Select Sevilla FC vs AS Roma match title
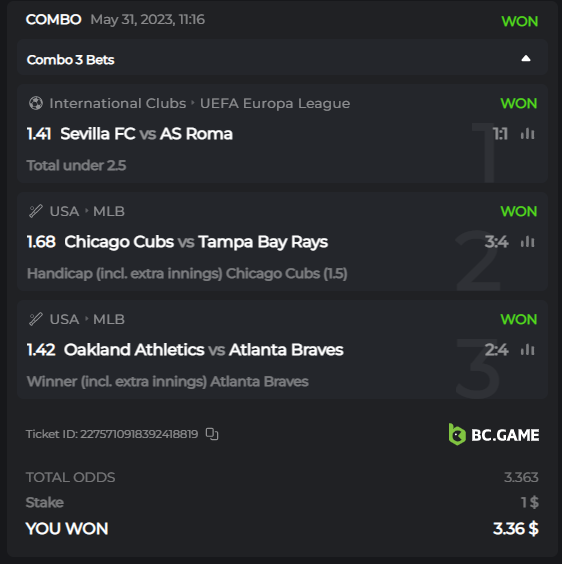 (146, 134)
